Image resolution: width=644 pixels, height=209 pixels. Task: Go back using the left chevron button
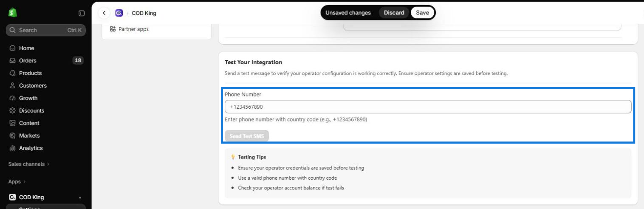[104, 13]
